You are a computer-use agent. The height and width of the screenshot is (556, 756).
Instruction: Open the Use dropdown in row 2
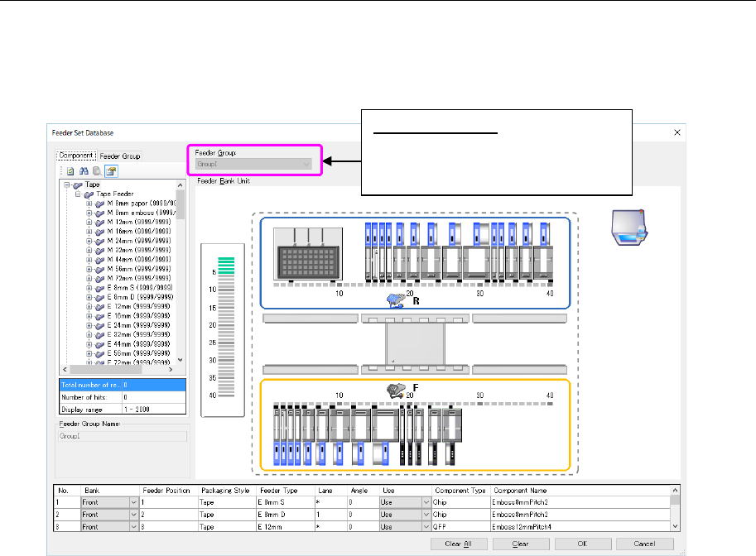426,514
